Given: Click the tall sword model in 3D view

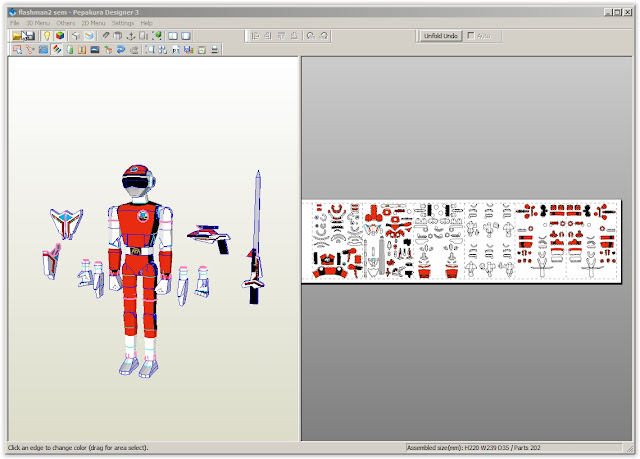Looking at the screenshot, I should 255,237.
